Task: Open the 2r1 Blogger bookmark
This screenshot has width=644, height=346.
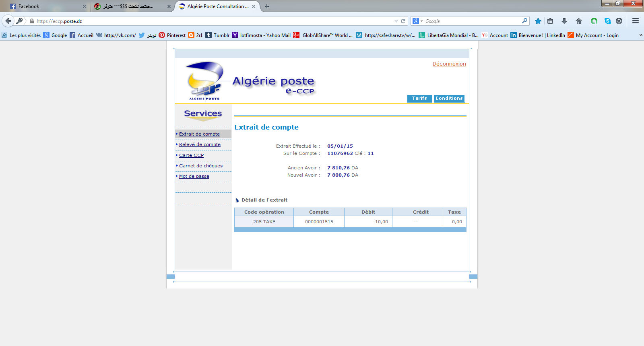Action: pos(196,35)
